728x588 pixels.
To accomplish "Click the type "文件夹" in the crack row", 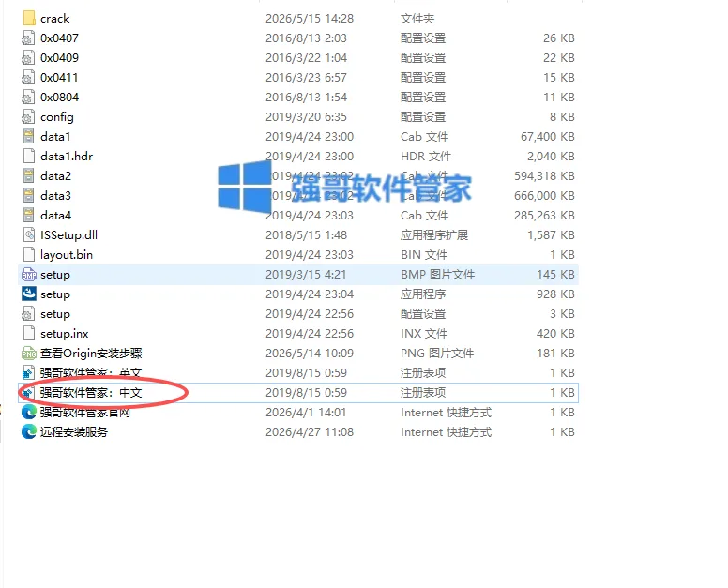I will click(417, 19).
